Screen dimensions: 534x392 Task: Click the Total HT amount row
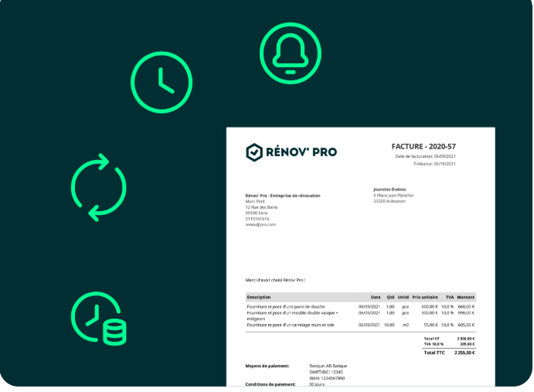tap(449, 339)
